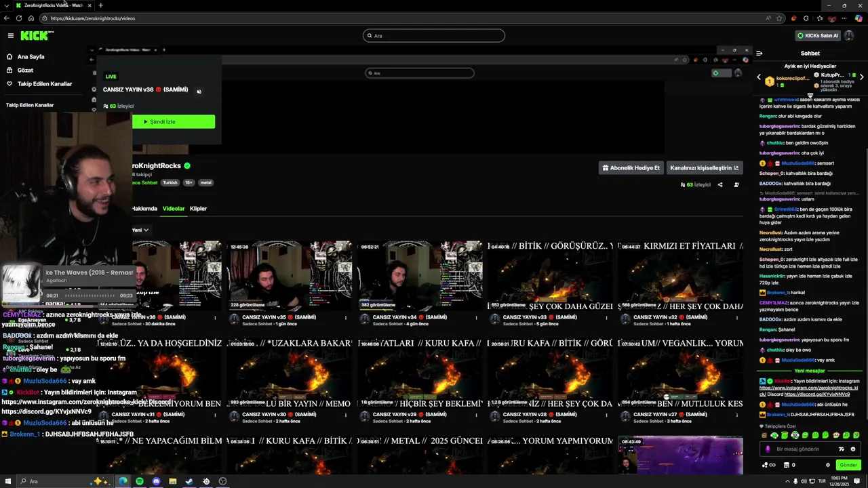Open options menu for CANSIZ YAYIN v32
868x488 pixels.
tap(736, 317)
